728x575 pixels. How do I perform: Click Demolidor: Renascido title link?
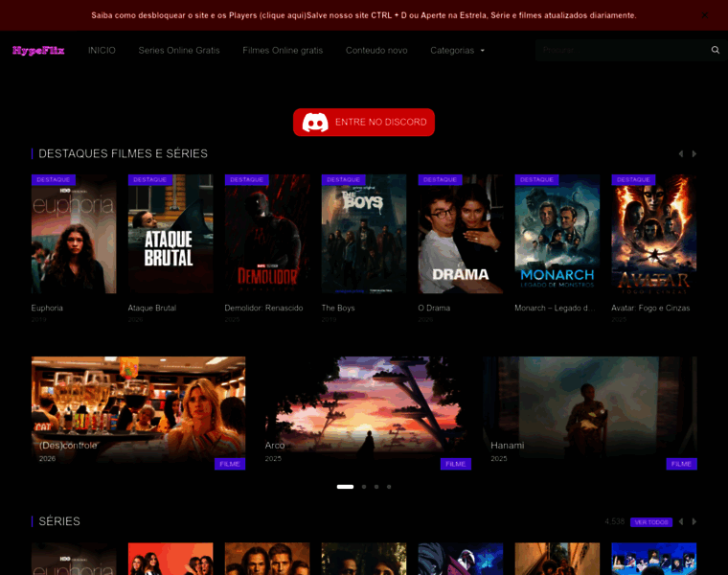[x=263, y=308]
